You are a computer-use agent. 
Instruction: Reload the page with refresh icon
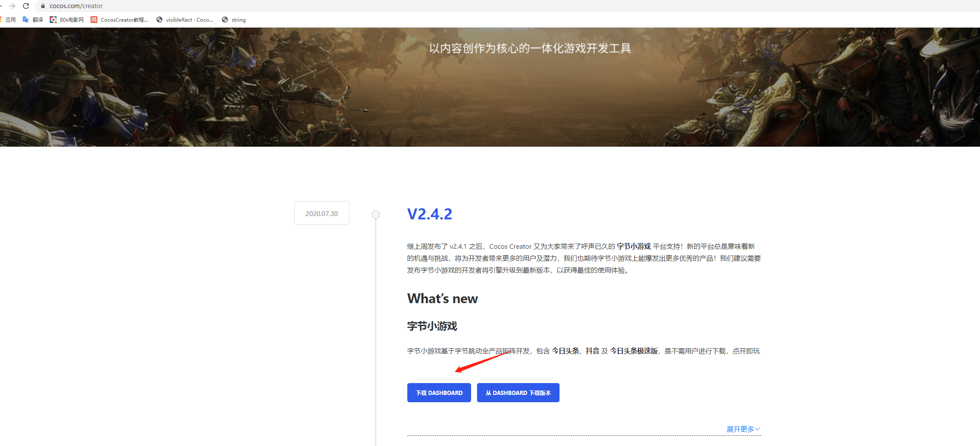(x=26, y=6)
